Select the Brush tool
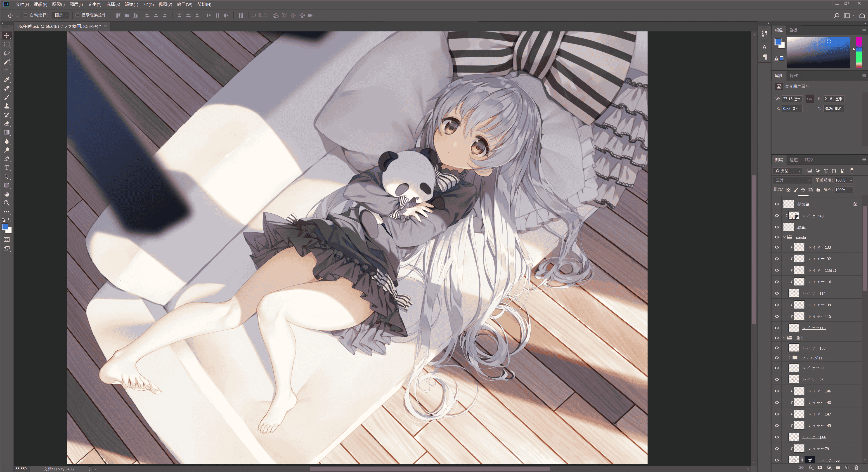 pos(7,97)
